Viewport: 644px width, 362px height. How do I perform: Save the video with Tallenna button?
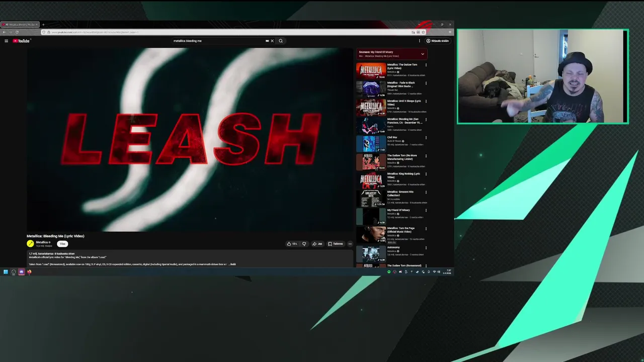pyautogui.click(x=336, y=244)
